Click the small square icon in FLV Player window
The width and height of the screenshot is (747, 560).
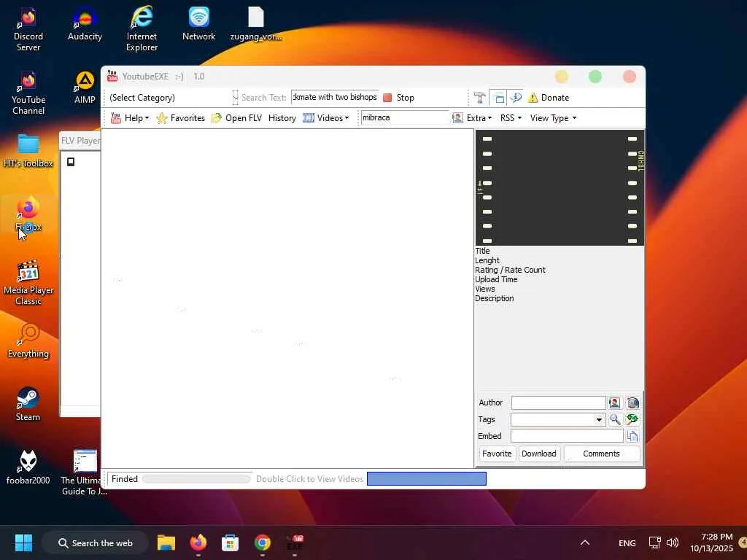pos(71,162)
